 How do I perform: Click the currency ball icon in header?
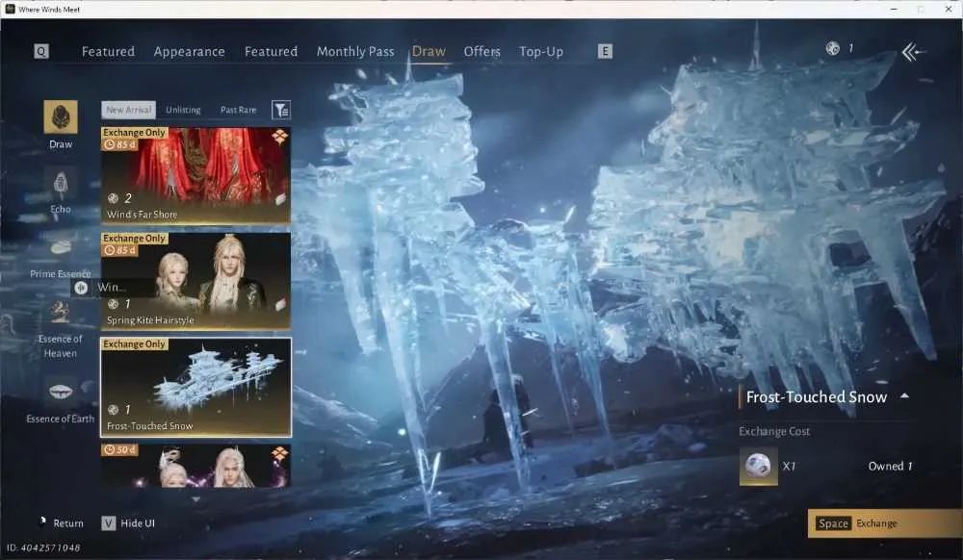(x=832, y=48)
